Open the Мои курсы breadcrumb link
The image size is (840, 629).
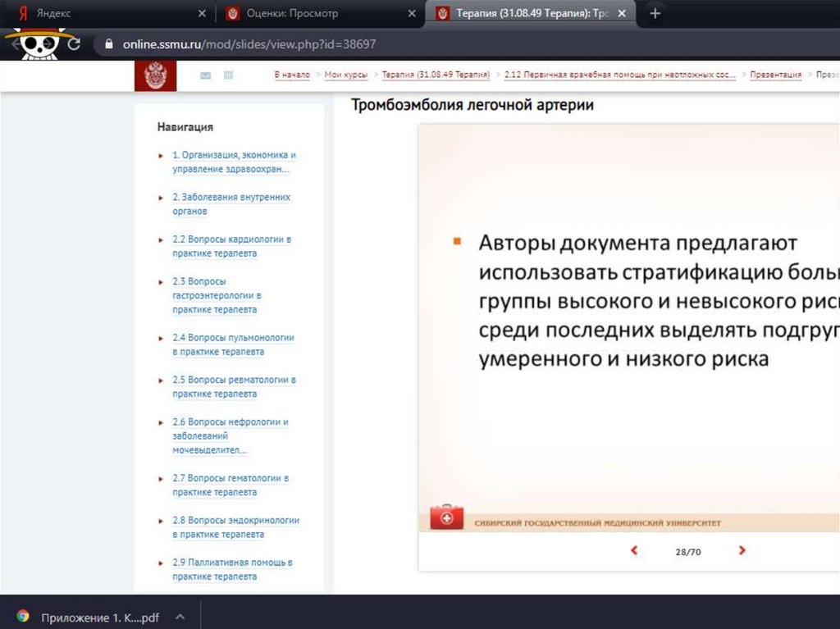pyautogui.click(x=345, y=75)
